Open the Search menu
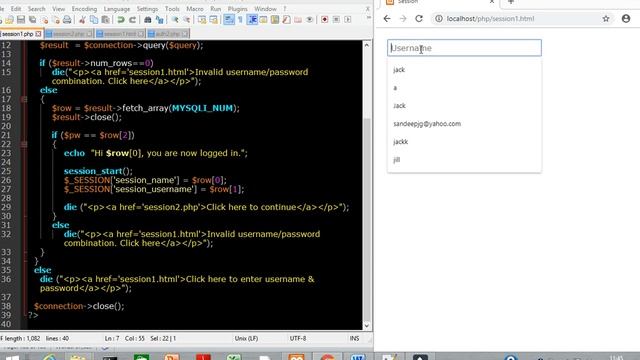The height and width of the screenshot is (360, 640). [x=36, y=9]
